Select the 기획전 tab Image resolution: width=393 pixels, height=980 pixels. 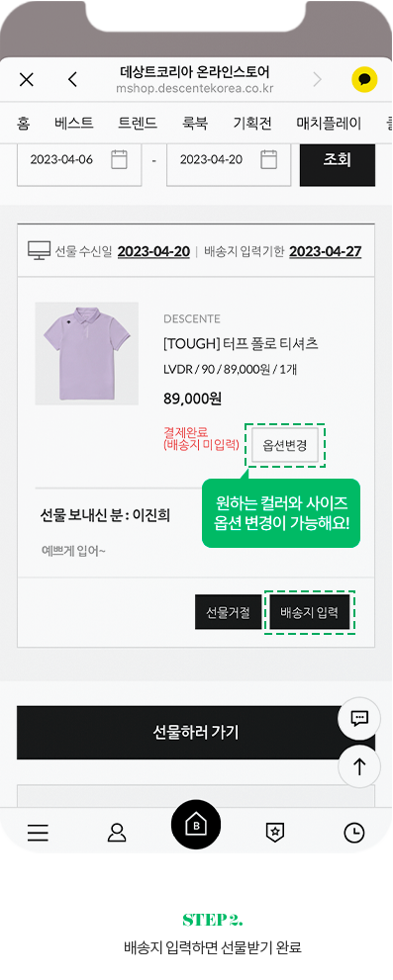coord(252,124)
